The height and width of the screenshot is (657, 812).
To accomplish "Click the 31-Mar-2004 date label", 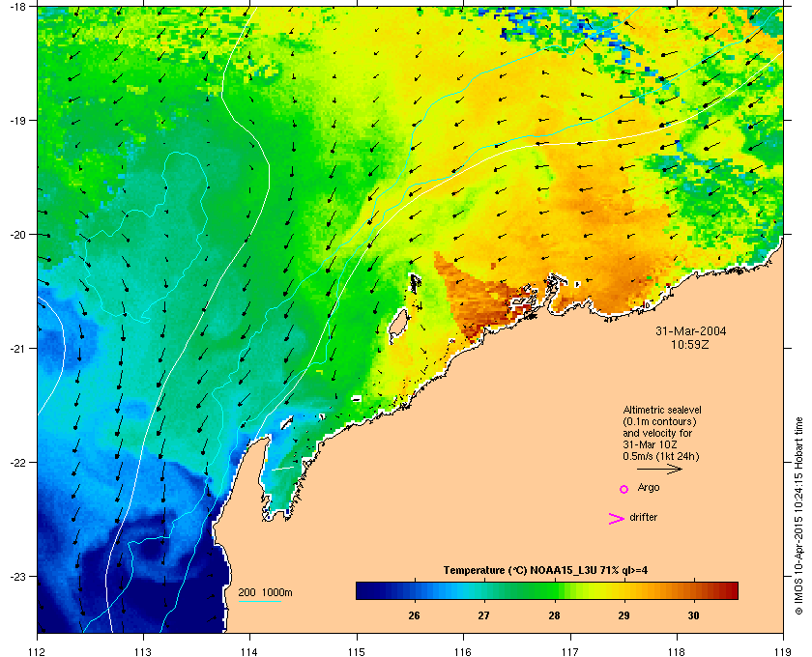I will pos(691,331).
